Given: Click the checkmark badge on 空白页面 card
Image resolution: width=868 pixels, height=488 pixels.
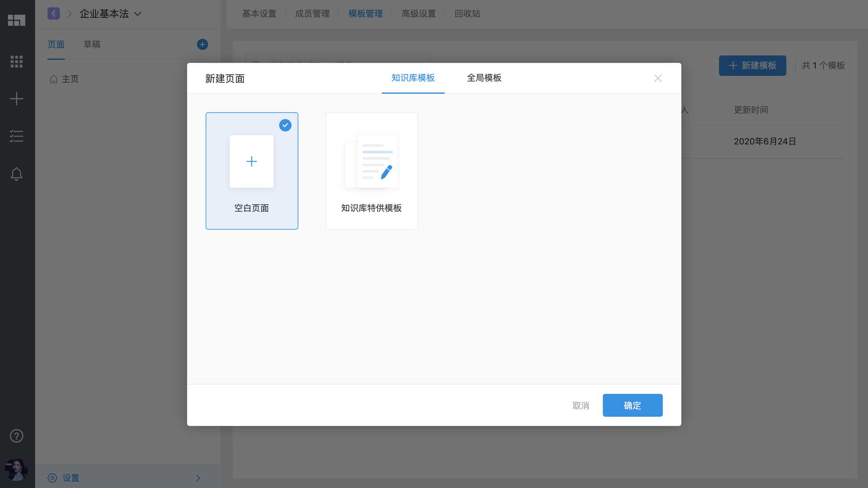Looking at the screenshot, I should 285,125.
